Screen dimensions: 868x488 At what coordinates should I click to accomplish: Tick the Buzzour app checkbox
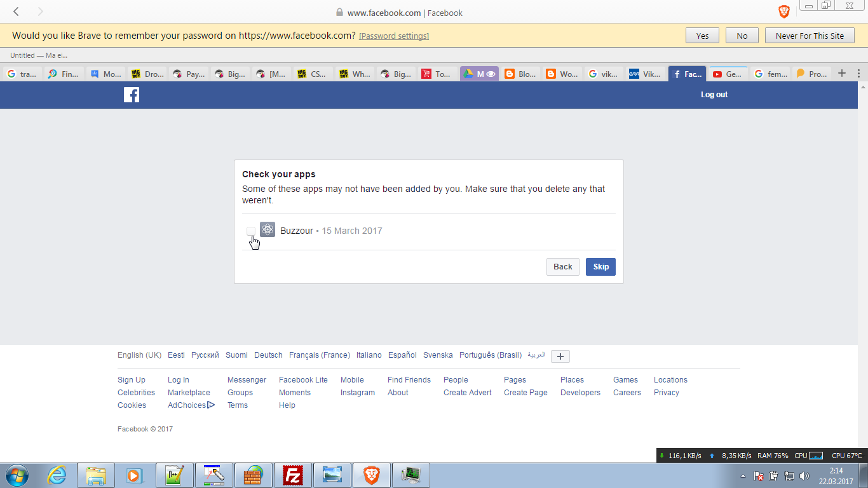pyautogui.click(x=251, y=231)
